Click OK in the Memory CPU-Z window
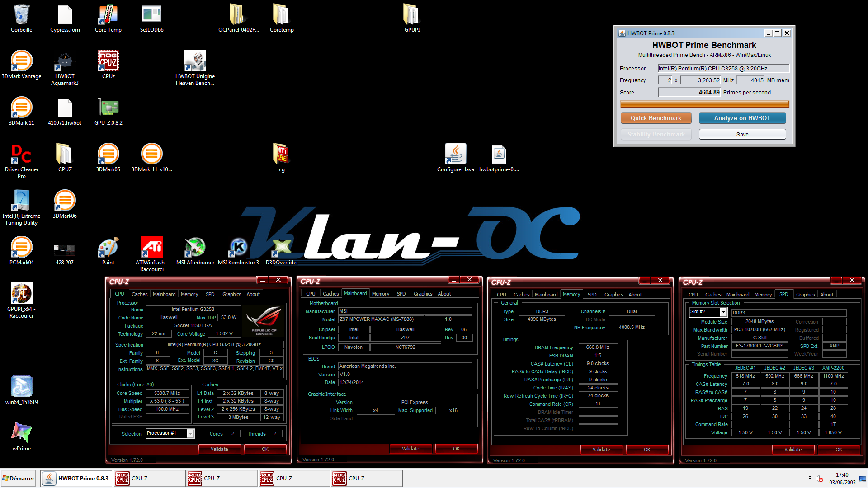The image size is (868, 488). click(x=647, y=450)
